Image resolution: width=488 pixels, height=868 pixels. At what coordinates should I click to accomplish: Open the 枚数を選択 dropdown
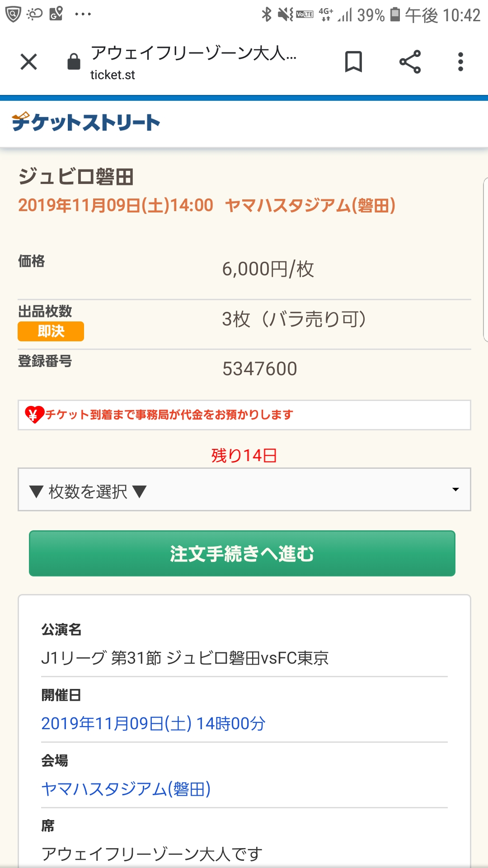244,490
